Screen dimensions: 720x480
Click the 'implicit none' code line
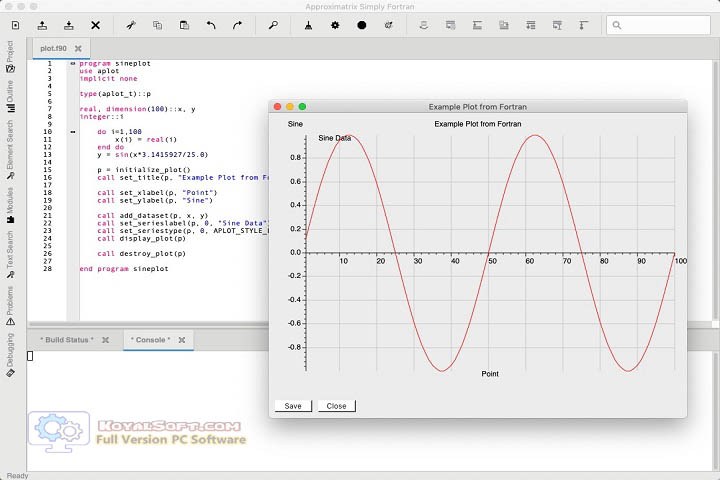coord(108,79)
